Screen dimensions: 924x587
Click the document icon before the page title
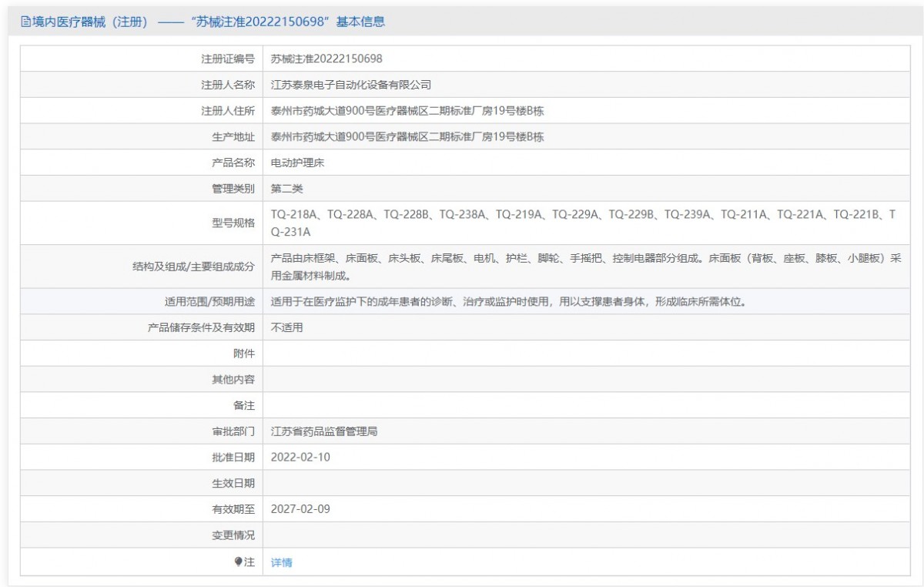click(x=24, y=21)
